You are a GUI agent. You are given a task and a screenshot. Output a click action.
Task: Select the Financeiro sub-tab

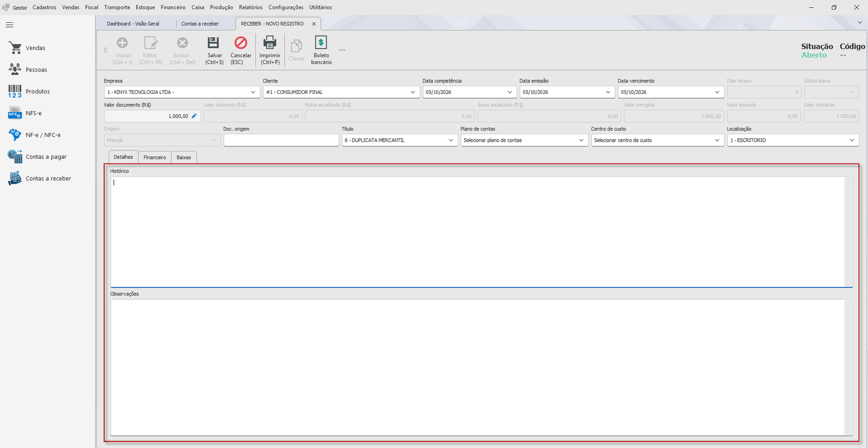[x=155, y=157]
